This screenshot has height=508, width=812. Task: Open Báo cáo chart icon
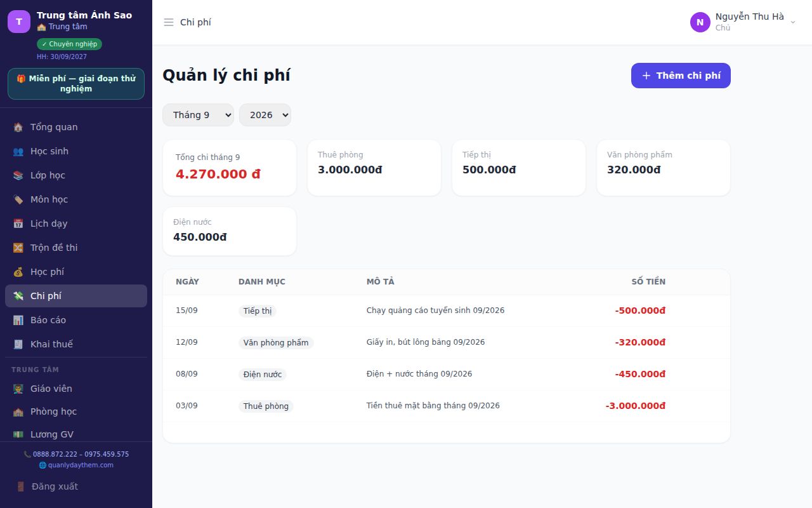(18, 320)
